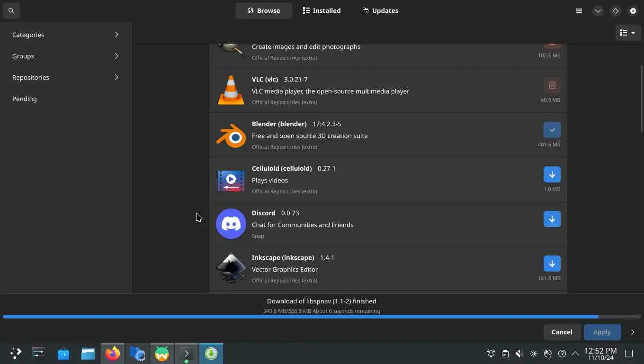Expand the Groups sidebar entry
Screen dimensions: 644x364
click(66, 56)
